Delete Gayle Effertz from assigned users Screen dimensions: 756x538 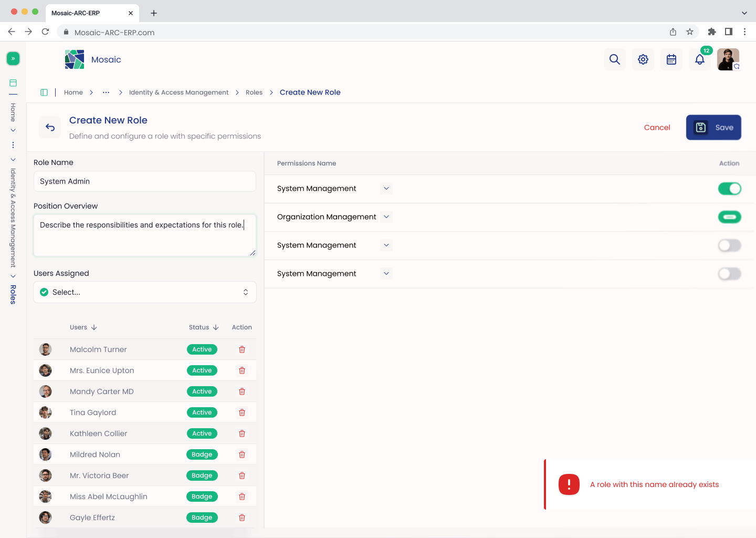[x=242, y=518]
